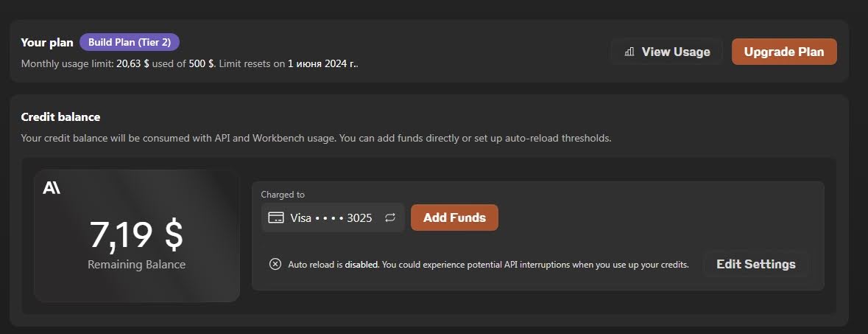The image size is (868, 334).
Task: Open the Visa 3025 payment method selector
Action: point(333,218)
